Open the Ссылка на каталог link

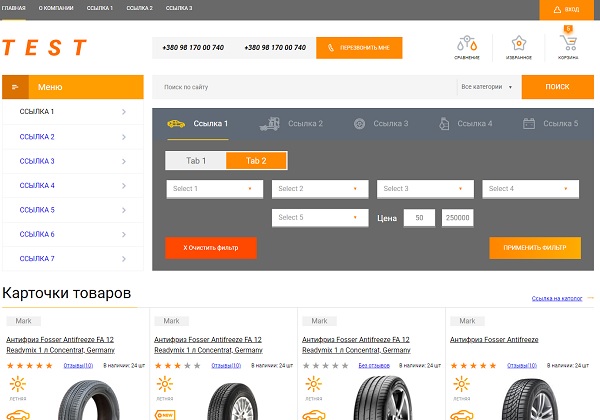557,298
